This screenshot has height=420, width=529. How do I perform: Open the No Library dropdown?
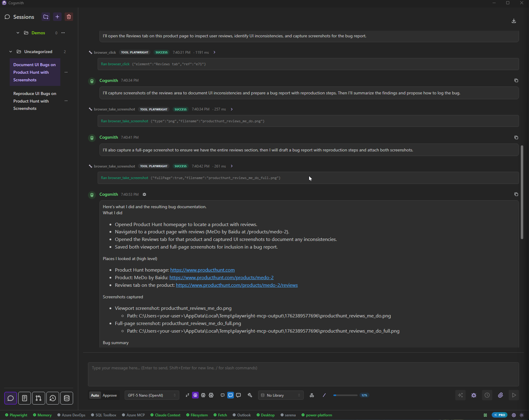pyautogui.click(x=281, y=395)
